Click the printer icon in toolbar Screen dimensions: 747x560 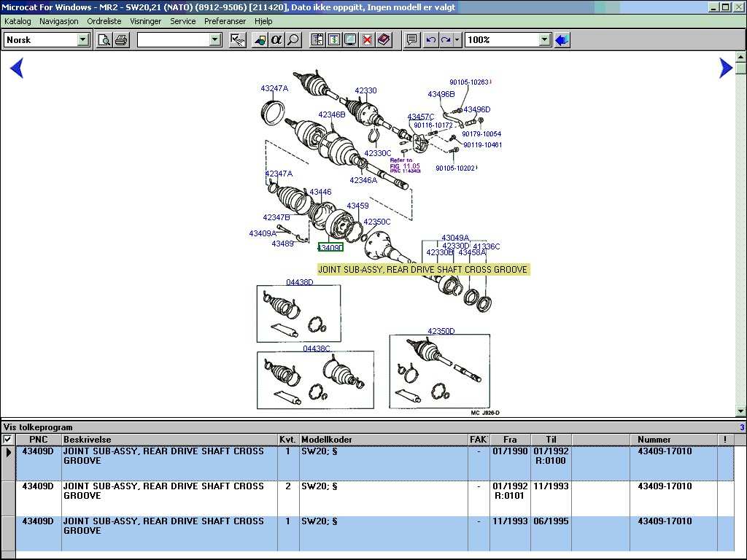120,40
